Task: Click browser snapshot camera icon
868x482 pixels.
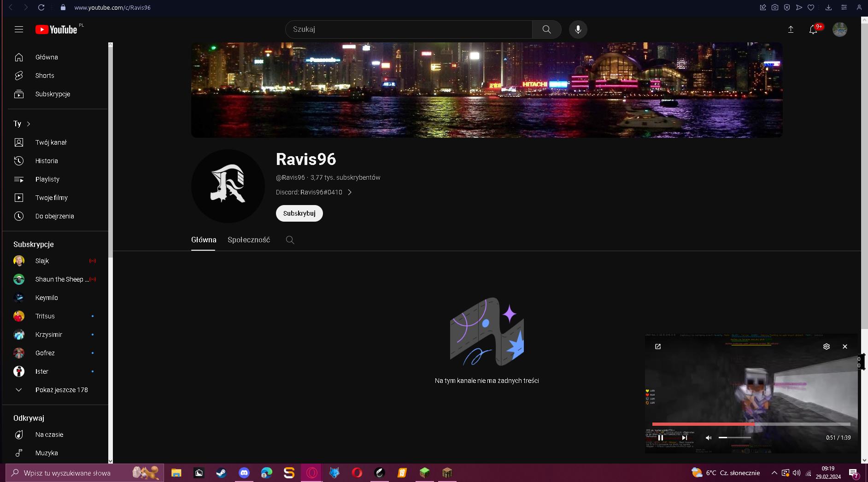Action: click(775, 7)
